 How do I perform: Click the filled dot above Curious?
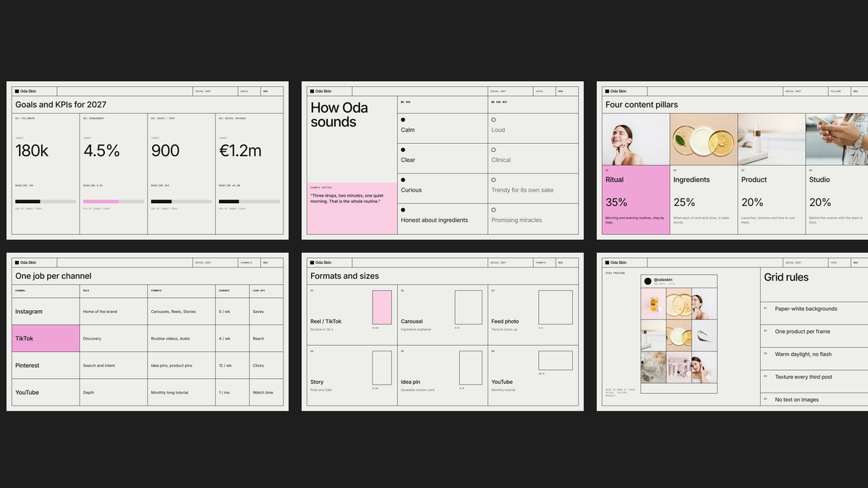(x=403, y=180)
